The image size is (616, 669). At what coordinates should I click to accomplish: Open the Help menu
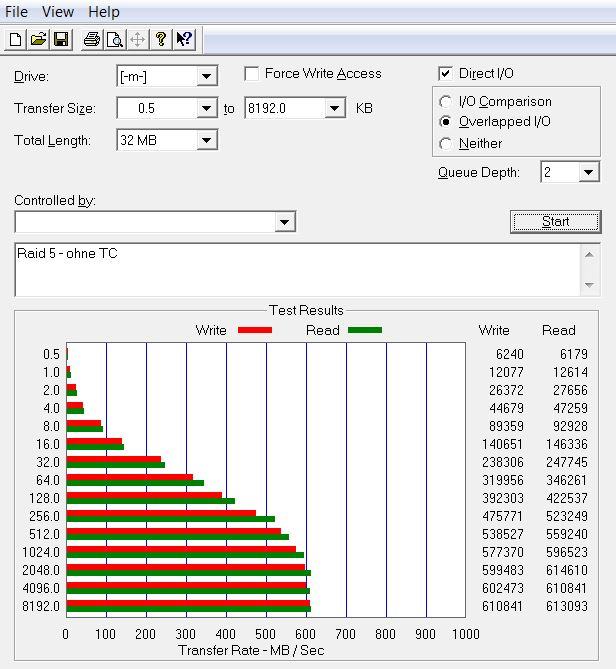pyautogui.click(x=104, y=12)
